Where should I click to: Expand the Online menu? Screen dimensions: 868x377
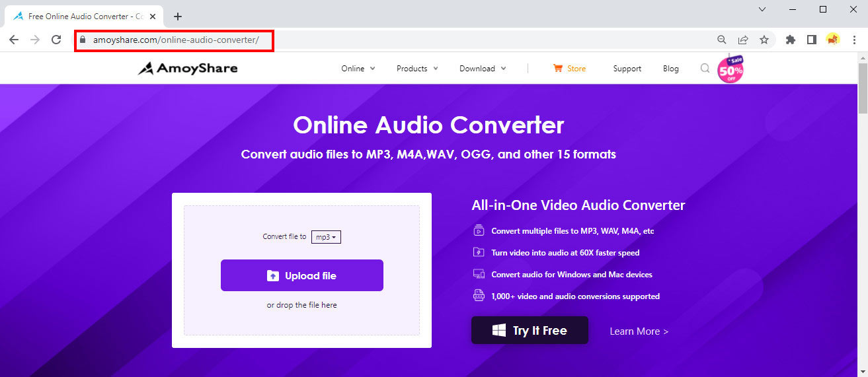[x=358, y=68]
